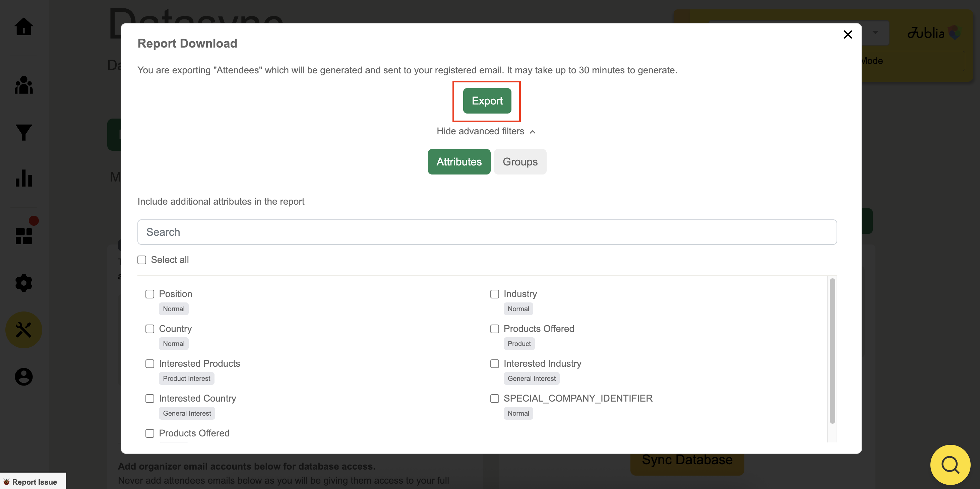Screen dimensions: 980x489
Task: Check the Interested Industry checkbox
Action: pos(495,363)
